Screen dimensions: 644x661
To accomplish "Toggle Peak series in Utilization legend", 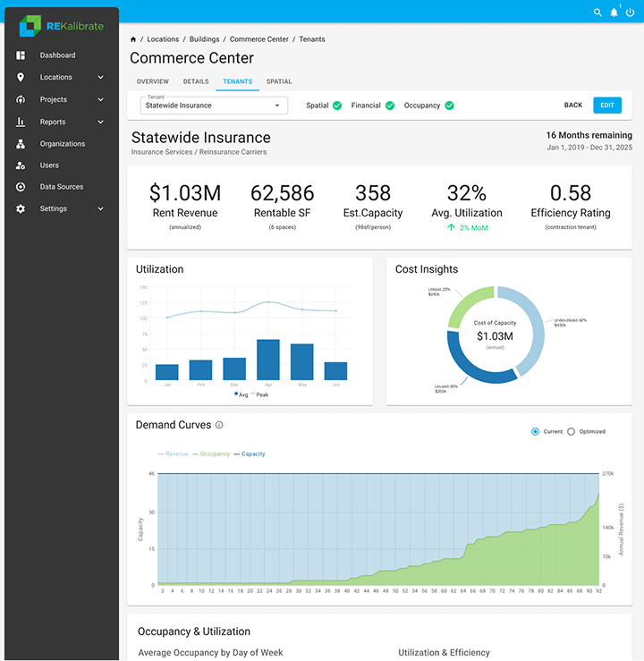I will coord(259,394).
